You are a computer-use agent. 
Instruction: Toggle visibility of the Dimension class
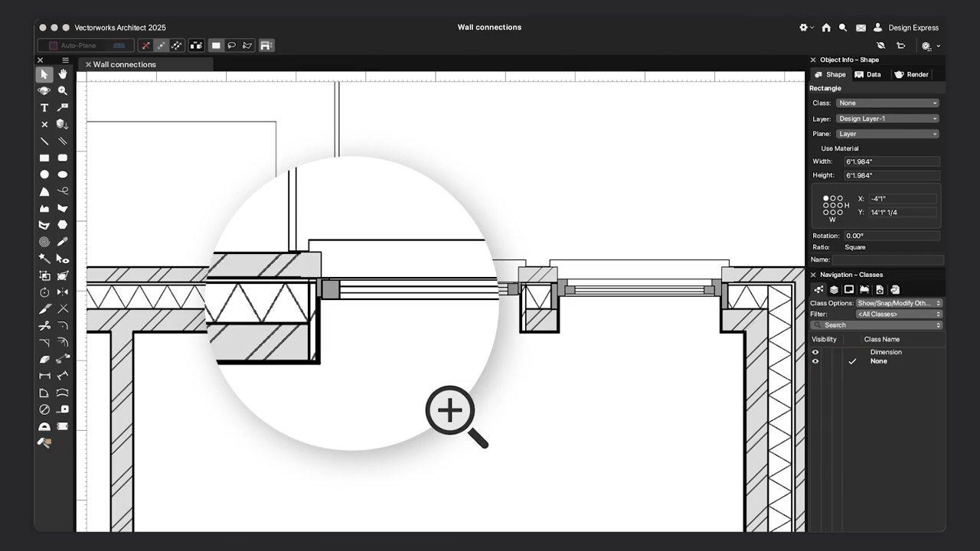pos(815,352)
